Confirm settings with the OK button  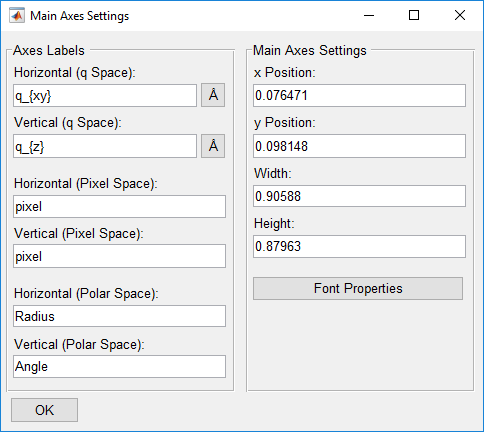[44, 410]
